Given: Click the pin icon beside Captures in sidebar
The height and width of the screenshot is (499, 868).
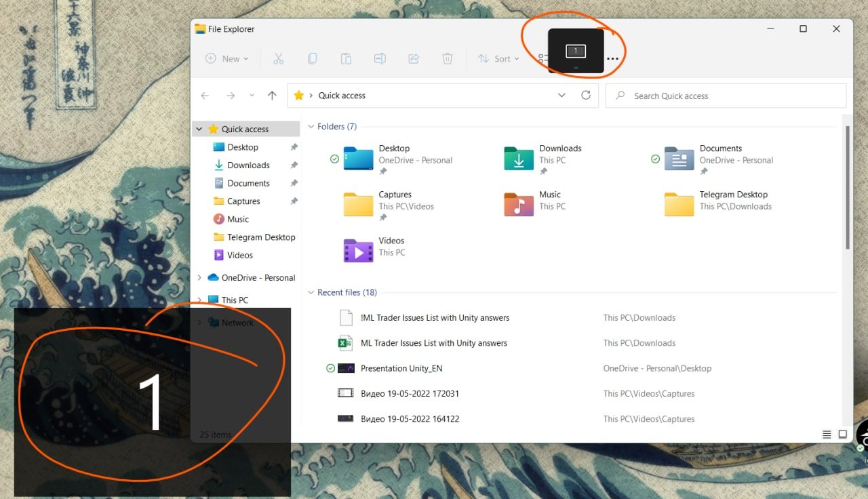Looking at the screenshot, I should click(x=294, y=201).
